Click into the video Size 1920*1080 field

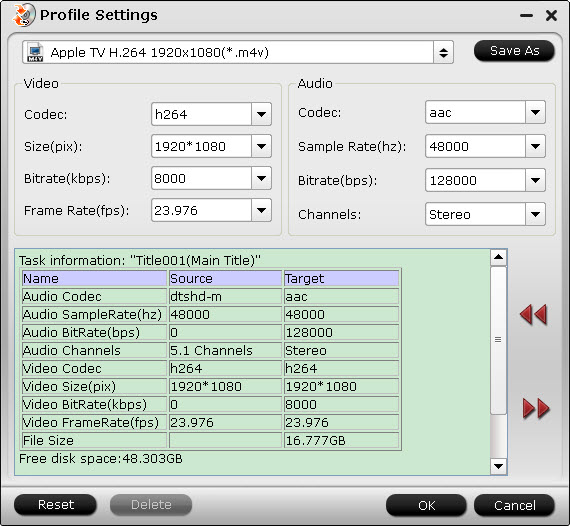(x=201, y=146)
